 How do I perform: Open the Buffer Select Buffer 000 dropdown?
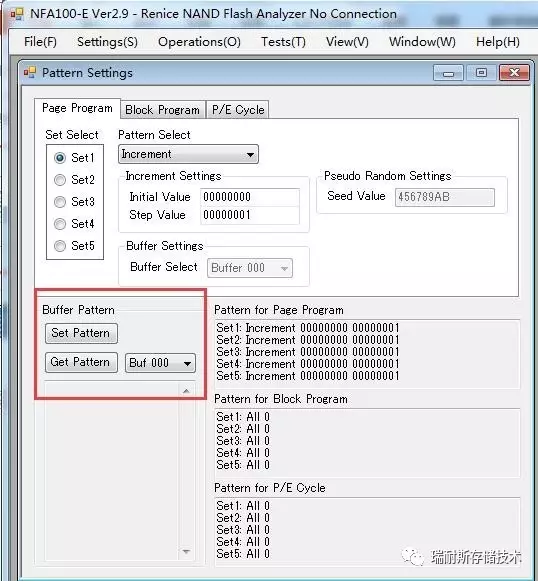point(250,268)
